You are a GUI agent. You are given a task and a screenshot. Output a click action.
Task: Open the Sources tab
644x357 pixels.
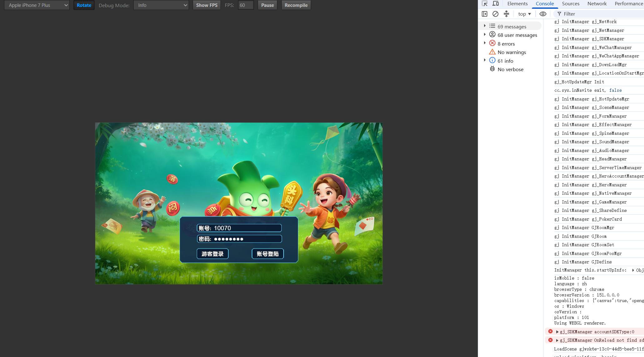[x=571, y=4]
